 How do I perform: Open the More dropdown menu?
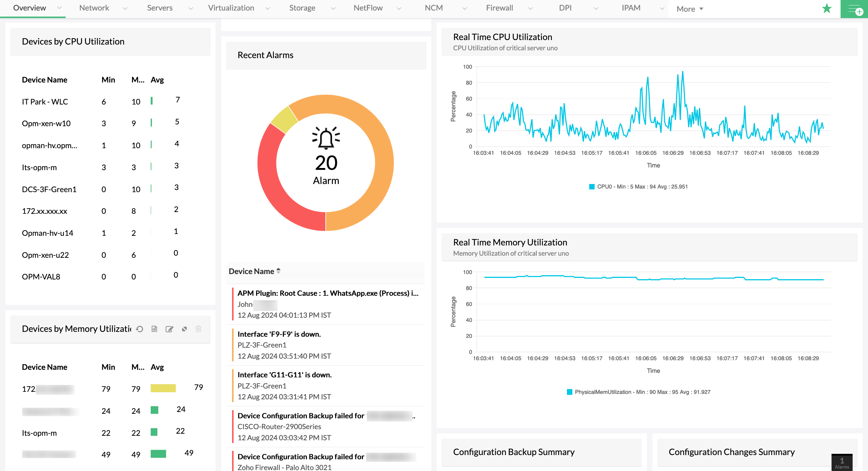[x=689, y=9]
